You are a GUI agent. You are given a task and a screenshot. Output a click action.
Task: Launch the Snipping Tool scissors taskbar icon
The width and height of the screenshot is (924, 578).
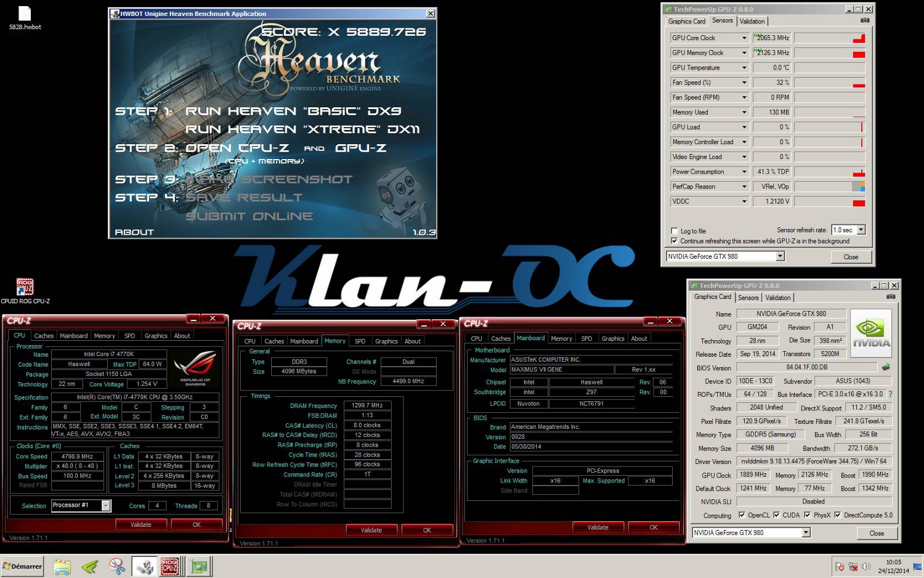point(116,566)
